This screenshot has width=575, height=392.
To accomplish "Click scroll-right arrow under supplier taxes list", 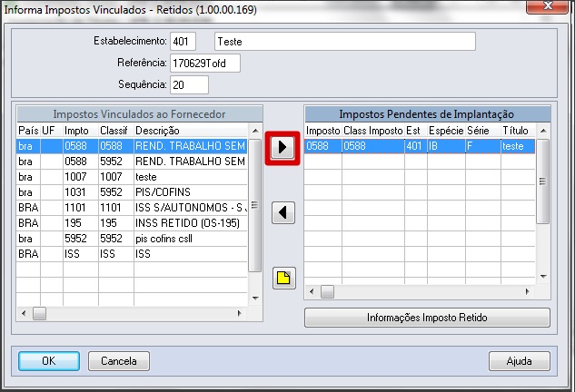I will click(x=240, y=314).
